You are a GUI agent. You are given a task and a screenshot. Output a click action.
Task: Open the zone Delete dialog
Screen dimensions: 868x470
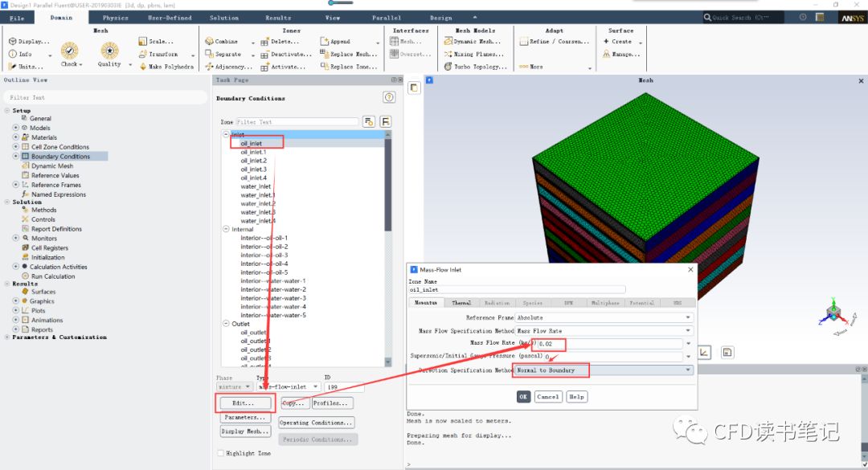[x=280, y=42]
